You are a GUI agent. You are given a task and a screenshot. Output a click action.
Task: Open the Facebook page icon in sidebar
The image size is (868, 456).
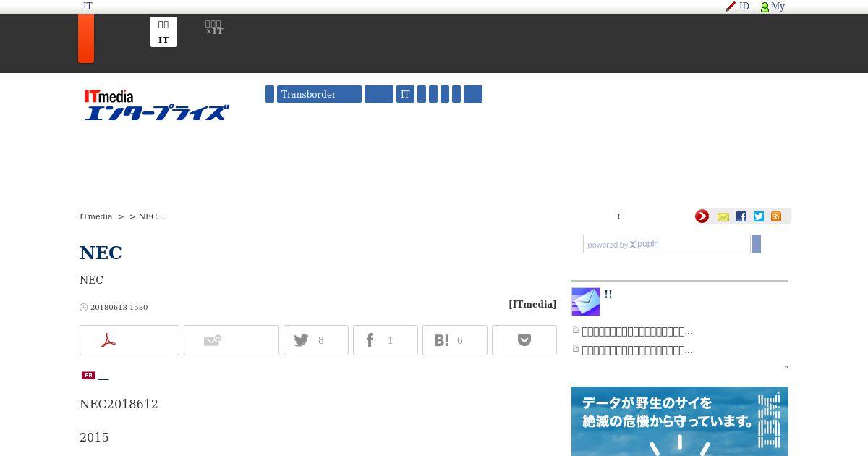pyautogui.click(x=741, y=216)
